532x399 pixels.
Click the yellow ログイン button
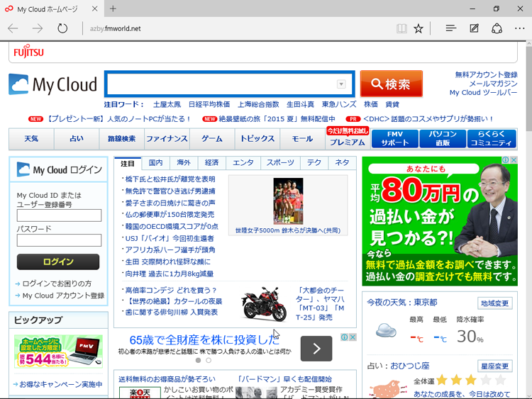point(58,262)
